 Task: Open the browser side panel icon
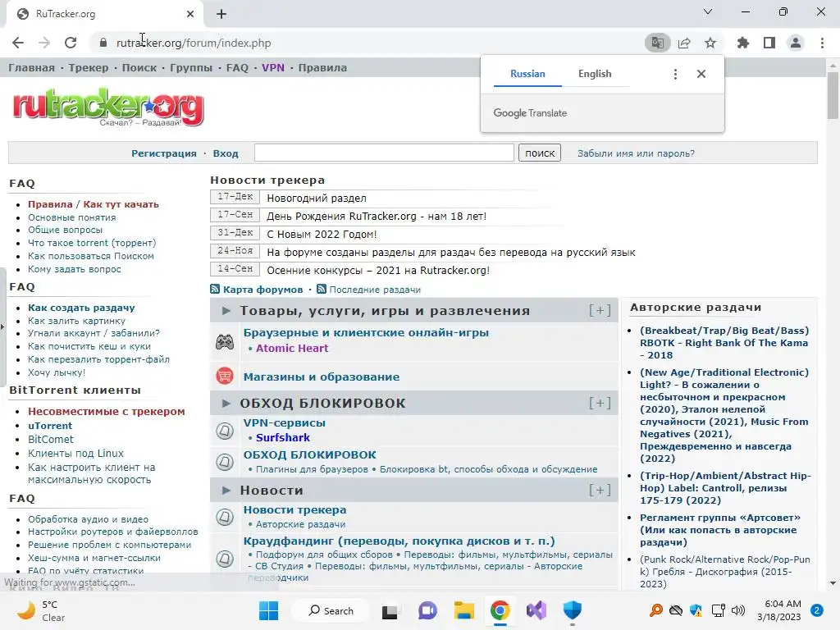[769, 43]
